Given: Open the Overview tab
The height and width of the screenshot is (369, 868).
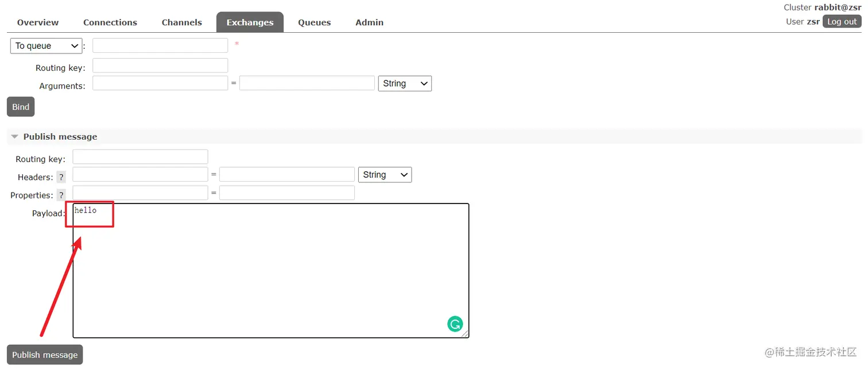Looking at the screenshot, I should (x=38, y=22).
